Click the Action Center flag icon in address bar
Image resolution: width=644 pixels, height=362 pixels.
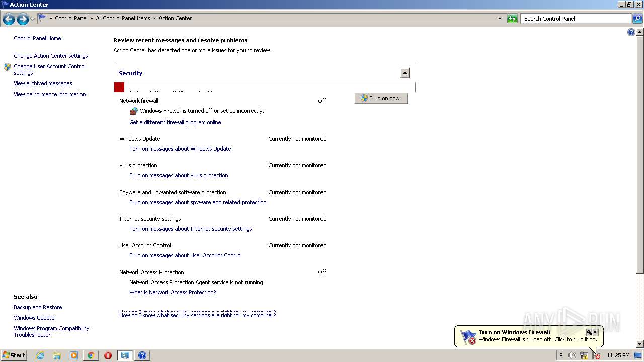tap(42, 18)
